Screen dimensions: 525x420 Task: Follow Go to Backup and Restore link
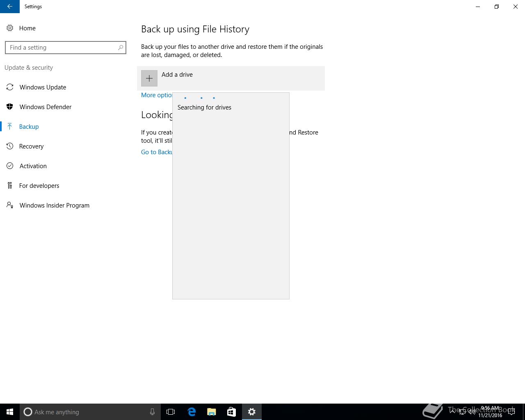(157, 152)
